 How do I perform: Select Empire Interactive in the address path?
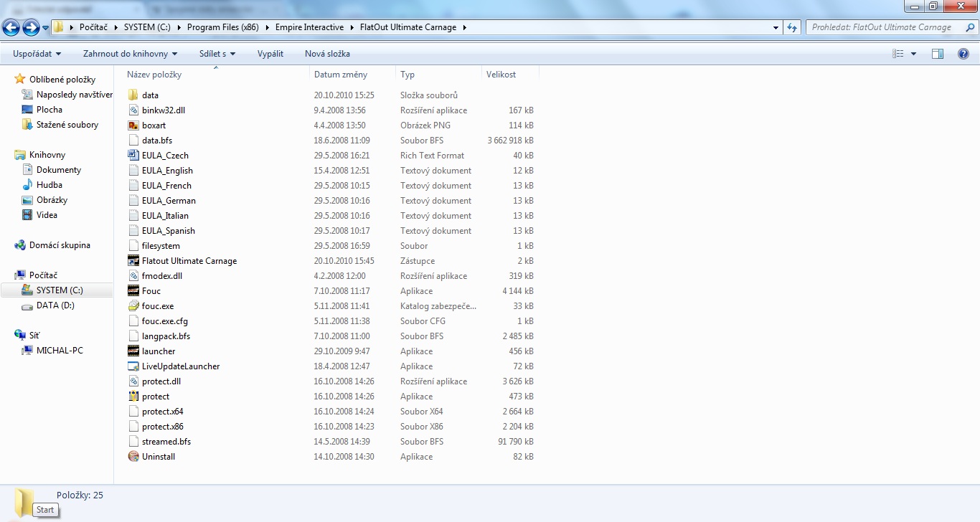point(309,27)
